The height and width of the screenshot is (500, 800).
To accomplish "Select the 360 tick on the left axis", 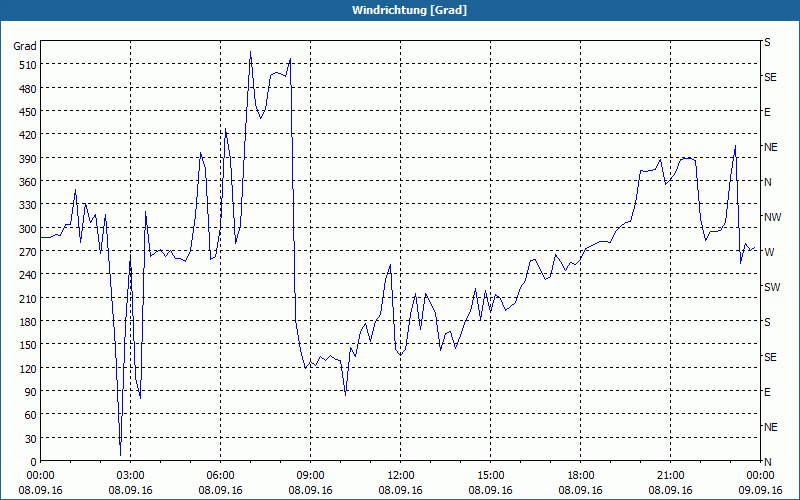I will [24, 181].
